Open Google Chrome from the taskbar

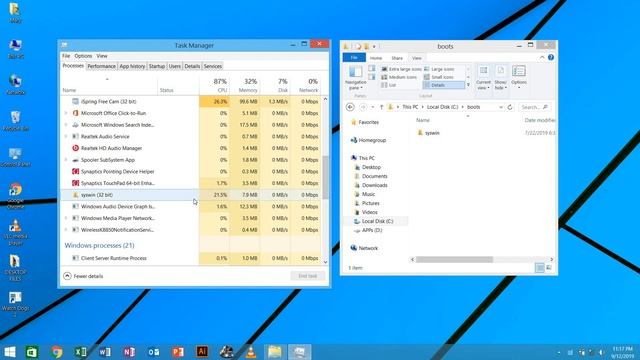point(57,352)
